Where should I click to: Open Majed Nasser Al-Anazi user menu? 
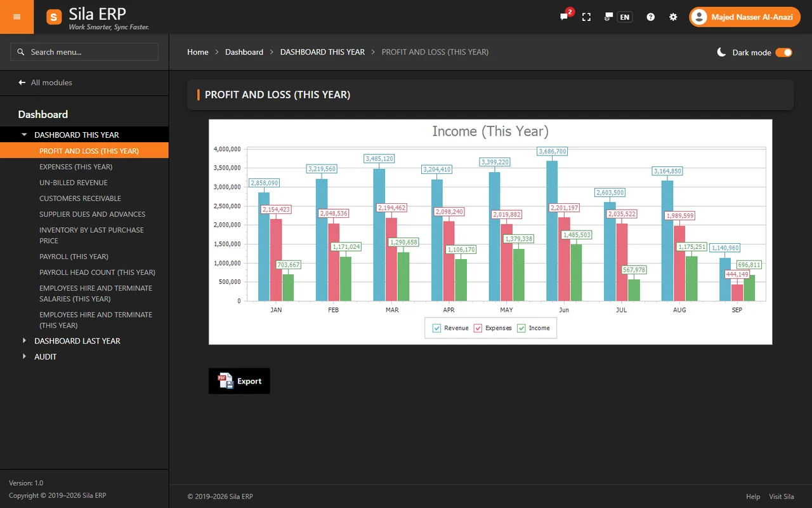[745, 17]
